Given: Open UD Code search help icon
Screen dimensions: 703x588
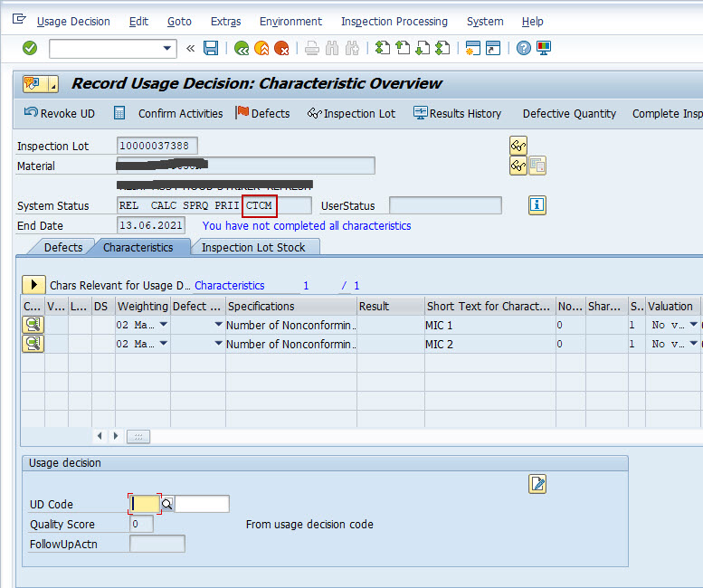Looking at the screenshot, I should [x=166, y=504].
